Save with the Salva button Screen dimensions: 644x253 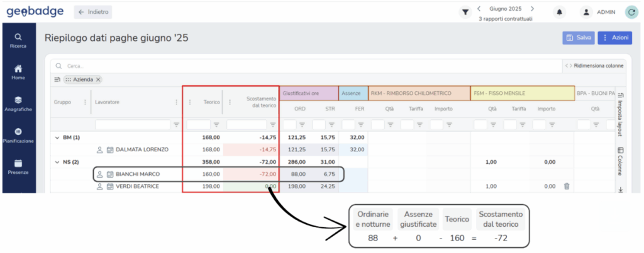pyautogui.click(x=579, y=37)
